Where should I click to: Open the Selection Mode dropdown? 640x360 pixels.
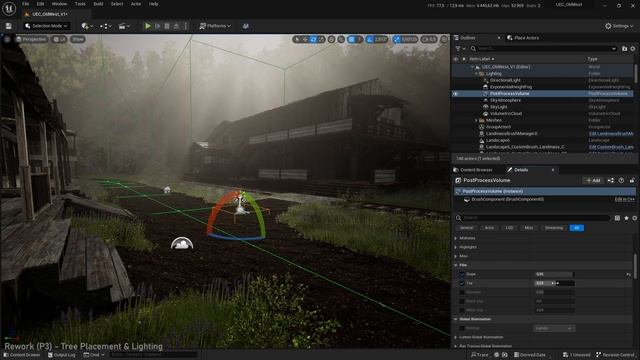pos(46,26)
